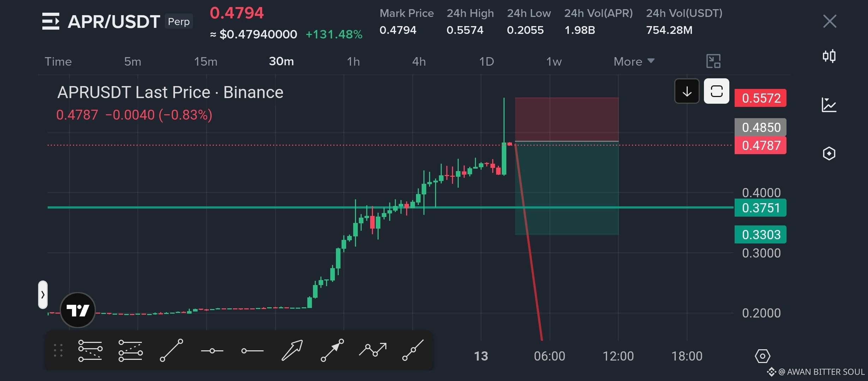
Task: Click the TradingView logo badge
Action: (78, 310)
